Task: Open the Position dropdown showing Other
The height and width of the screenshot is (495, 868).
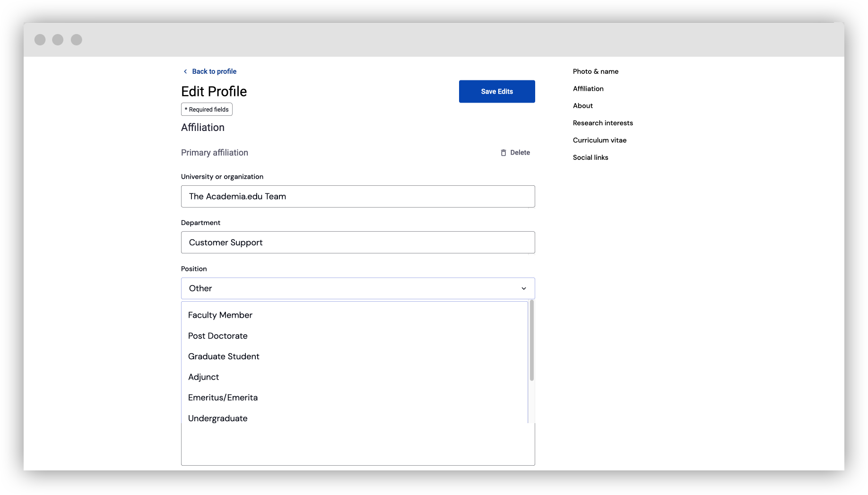Action: point(358,288)
